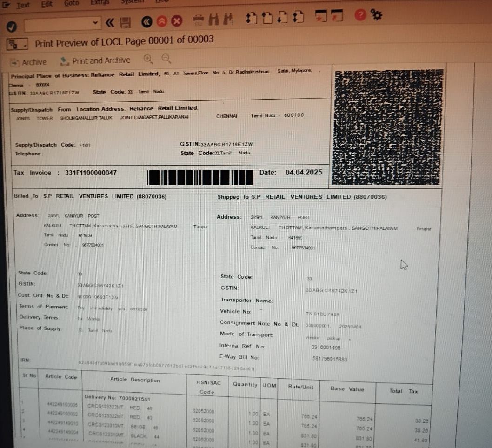Image resolution: width=492 pixels, height=448 pixels.
Task: Click the Print icon in toolbar
Action: tap(199, 20)
